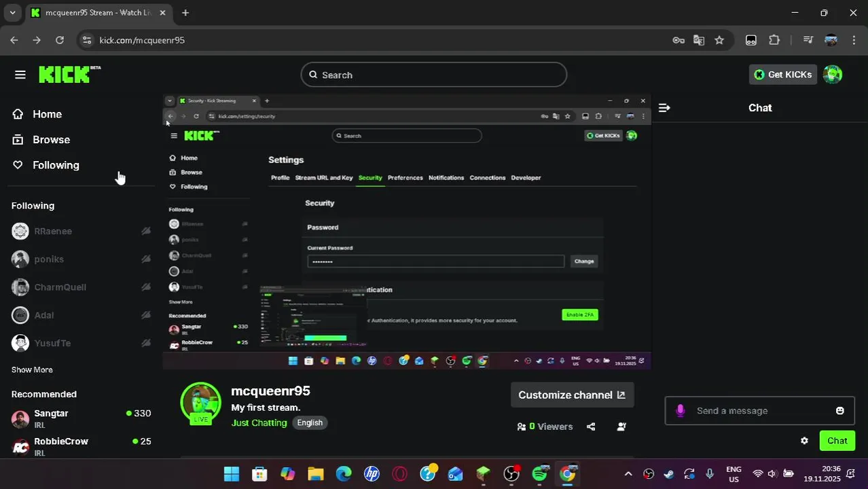This screenshot has height=489, width=868.
Task: Click microphone icon in system tray
Action: (x=710, y=473)
